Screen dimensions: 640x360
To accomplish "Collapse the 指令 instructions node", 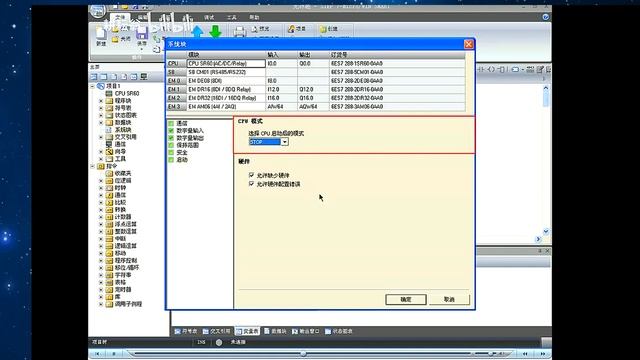I will click(x=93, y=166).
